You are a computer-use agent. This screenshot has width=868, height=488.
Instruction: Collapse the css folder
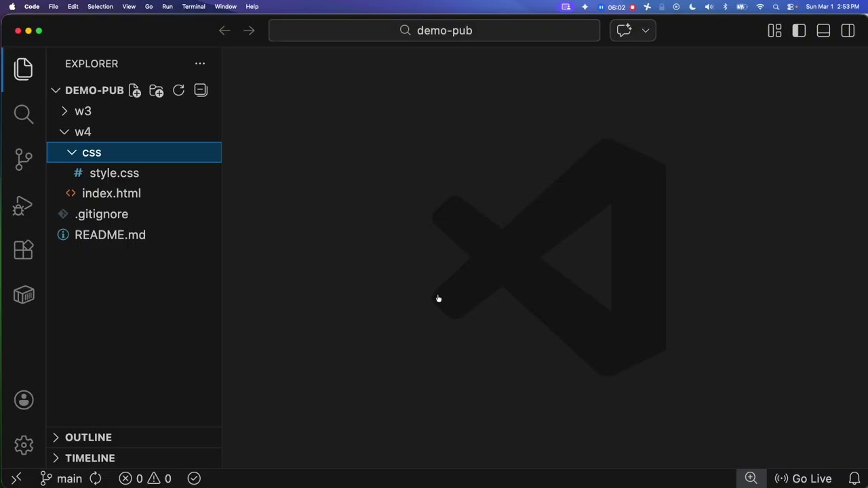(72, 152)
